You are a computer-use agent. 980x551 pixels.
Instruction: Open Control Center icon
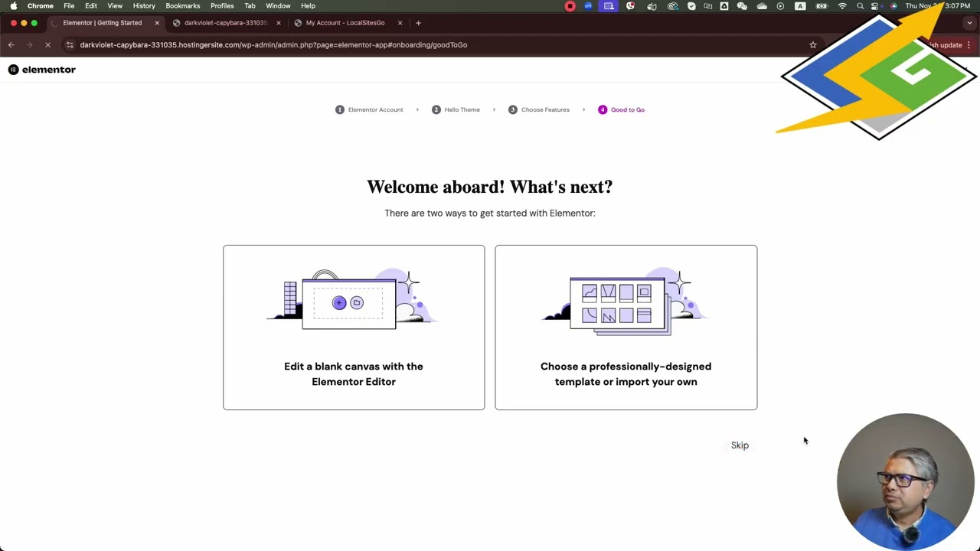(874, 5)
